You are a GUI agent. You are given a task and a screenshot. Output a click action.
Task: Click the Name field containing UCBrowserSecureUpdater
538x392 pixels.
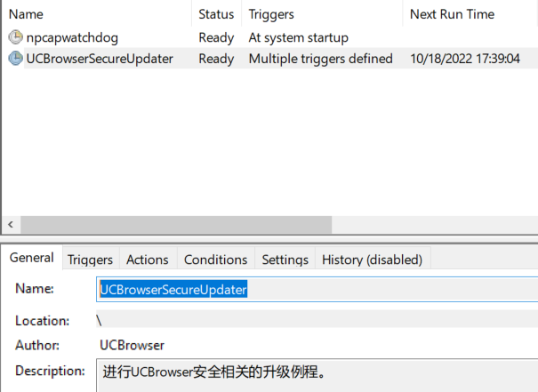tap(317, 290)
